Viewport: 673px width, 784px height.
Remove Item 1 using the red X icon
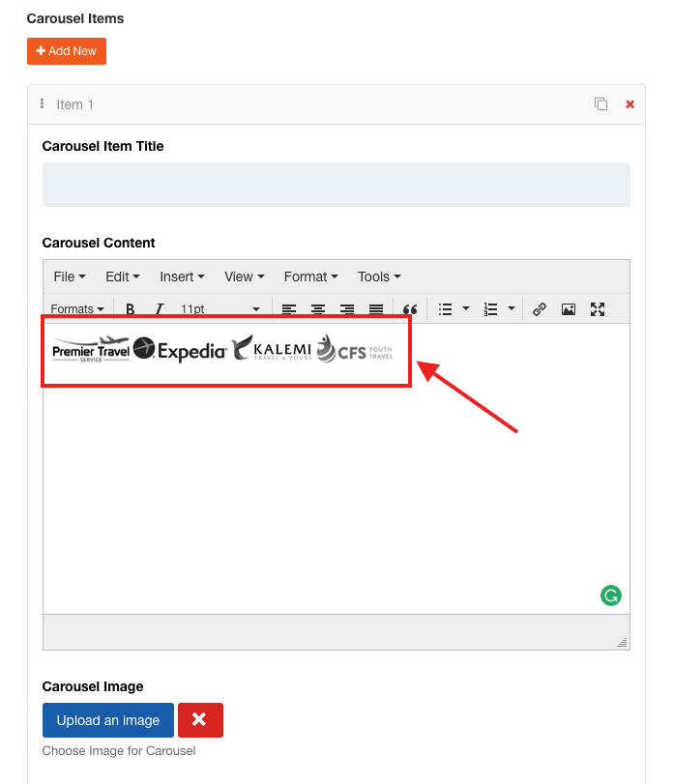630,104
